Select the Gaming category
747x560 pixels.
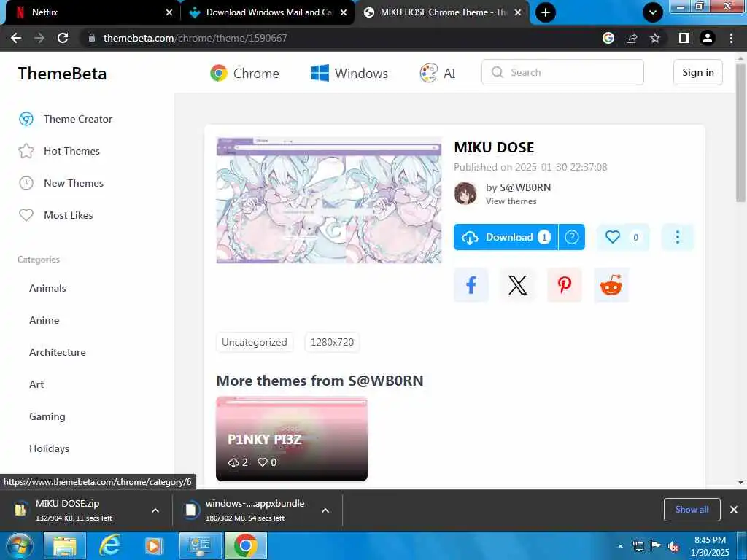[x=47, y=416]
